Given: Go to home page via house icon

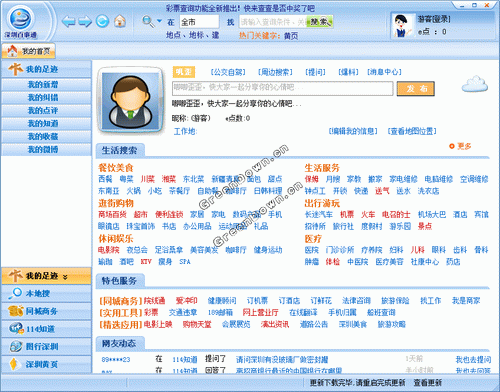Looking at the screenshot, I should (120, 21).
